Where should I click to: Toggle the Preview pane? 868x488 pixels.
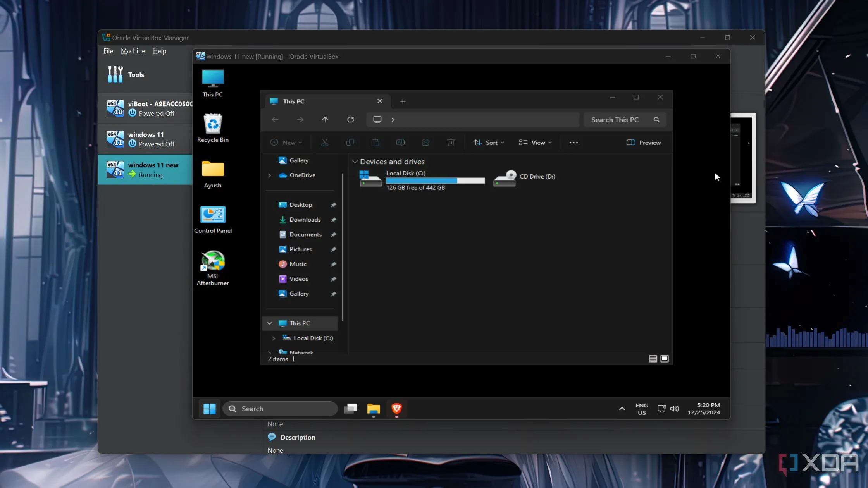pos(644,143)
